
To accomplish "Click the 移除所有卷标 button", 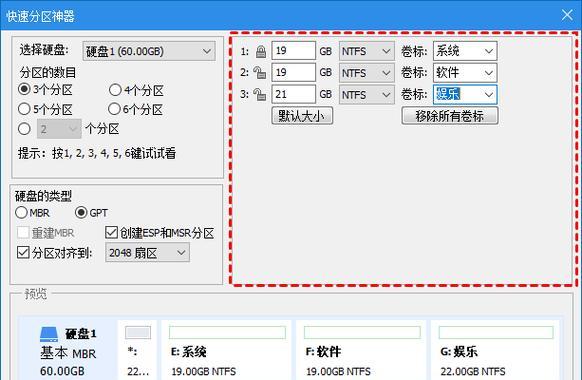I will click(449, 116).
